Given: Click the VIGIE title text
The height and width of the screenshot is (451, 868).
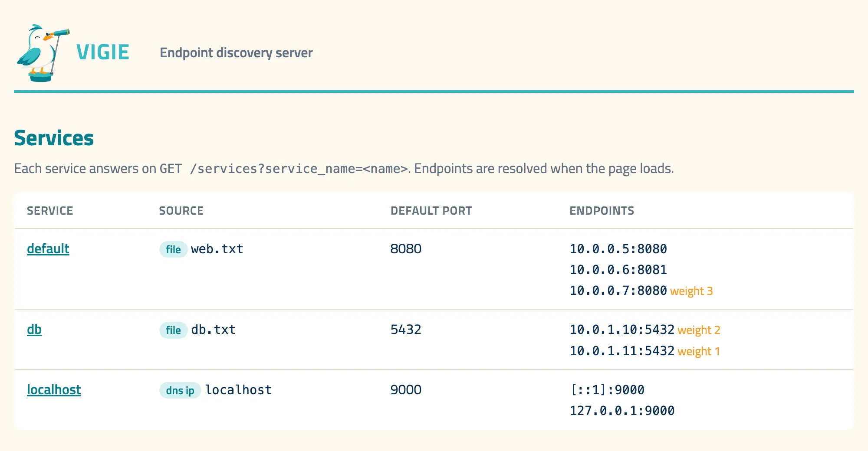Looking at the screenshot, I should [103, 52].
